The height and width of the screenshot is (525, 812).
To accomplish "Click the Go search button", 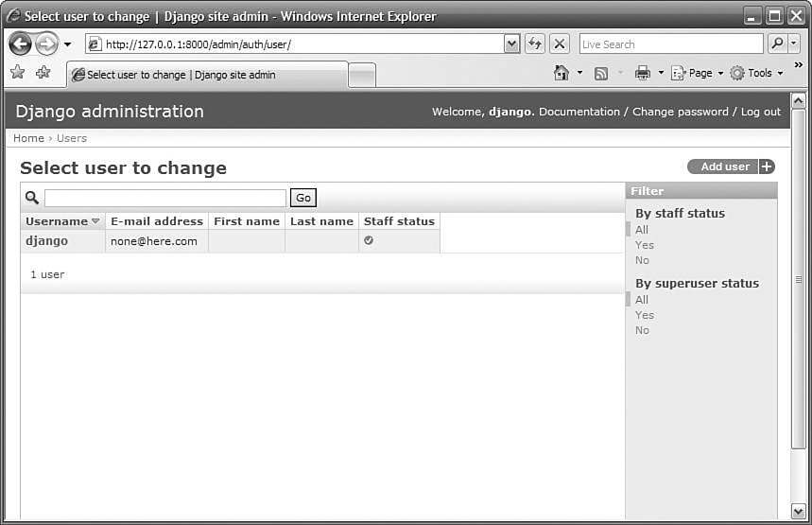I will coord(302,198).
